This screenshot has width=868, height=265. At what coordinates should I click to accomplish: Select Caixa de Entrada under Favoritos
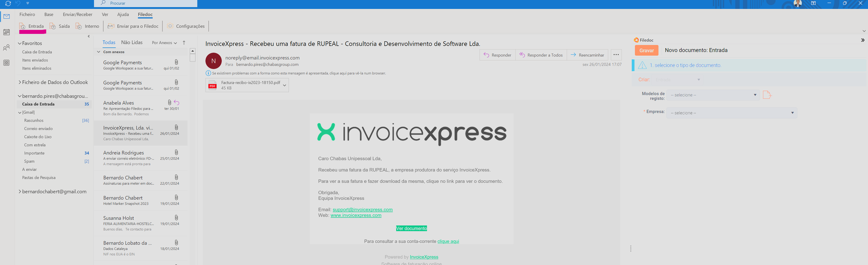[x=37, y=52]
